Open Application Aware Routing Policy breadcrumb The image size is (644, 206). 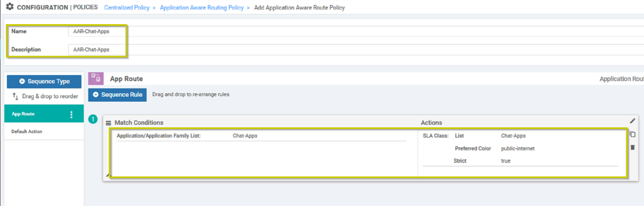tap(202, 7)
